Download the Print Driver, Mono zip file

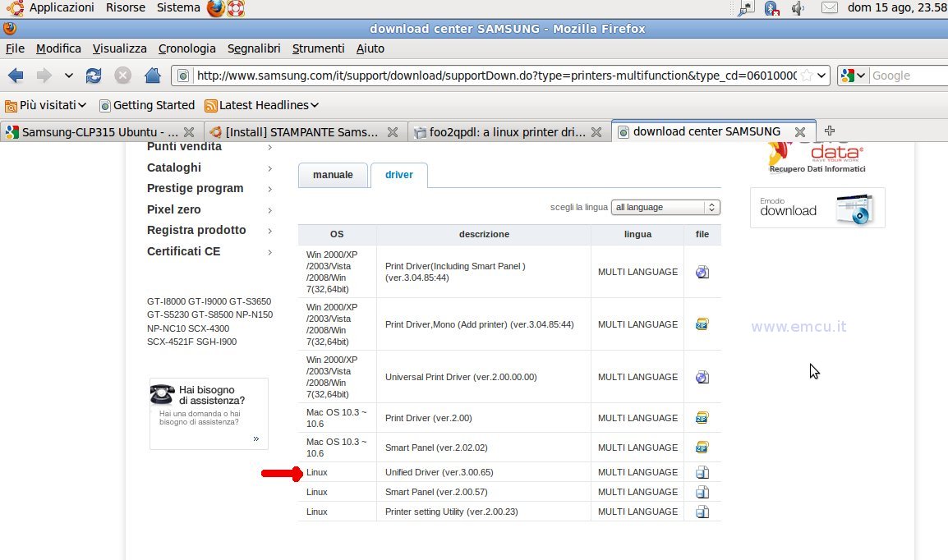[x=702, y=324]
